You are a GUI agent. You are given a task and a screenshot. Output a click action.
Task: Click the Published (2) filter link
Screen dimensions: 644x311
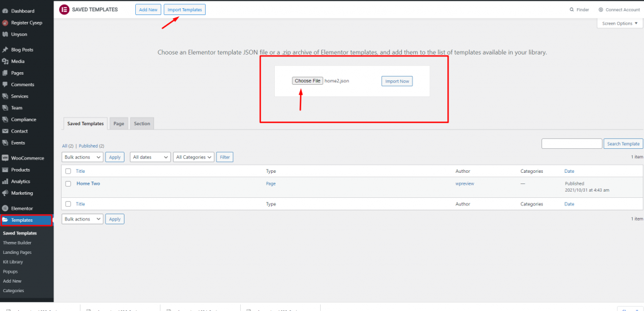[92, 146]
